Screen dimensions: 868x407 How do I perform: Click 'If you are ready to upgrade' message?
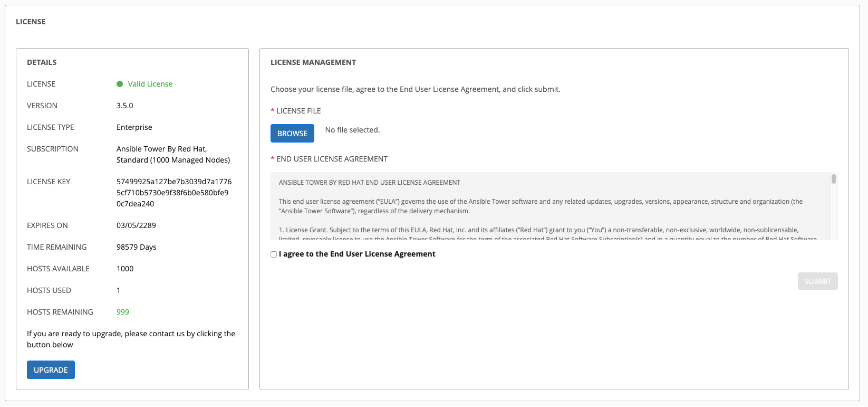(131, 339)
